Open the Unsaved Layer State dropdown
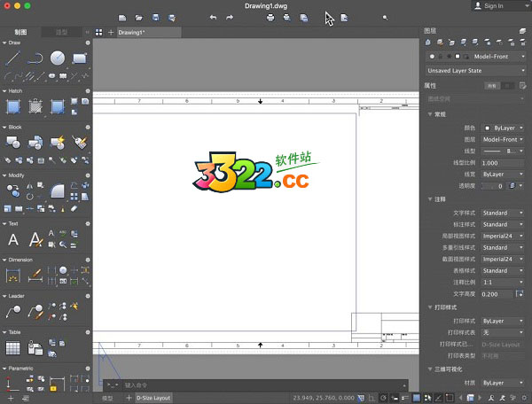This screenshot has height=404, width=532. point(474,70)
